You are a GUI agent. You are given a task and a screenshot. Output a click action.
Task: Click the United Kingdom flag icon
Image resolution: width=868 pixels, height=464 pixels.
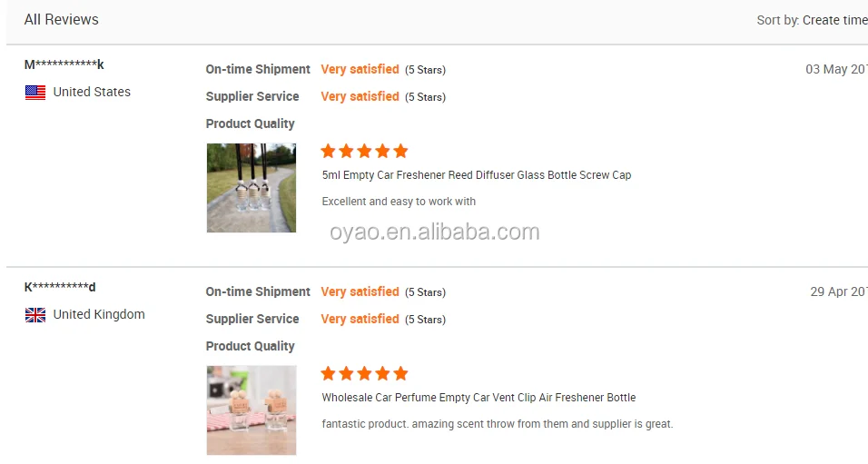pos(35,314)
